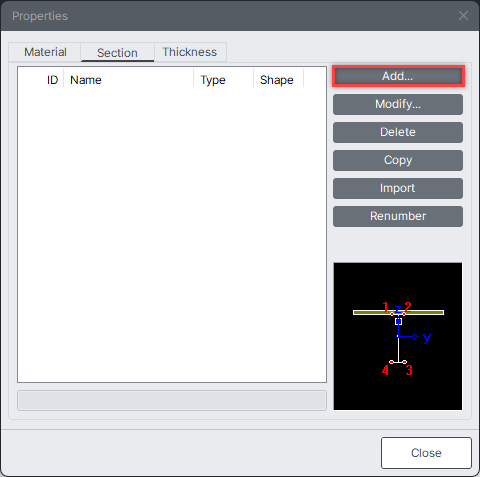Renumber the section IDs

(398, 216)
